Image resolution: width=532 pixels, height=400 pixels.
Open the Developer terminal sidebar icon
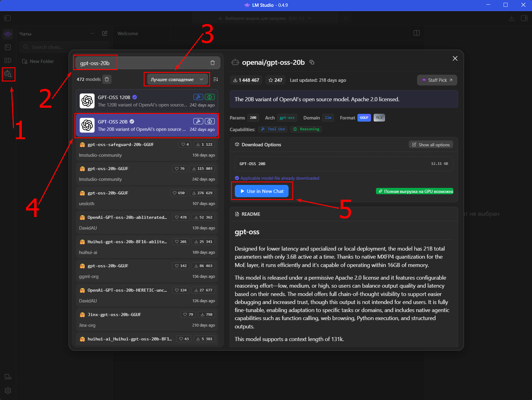(8, 47)
